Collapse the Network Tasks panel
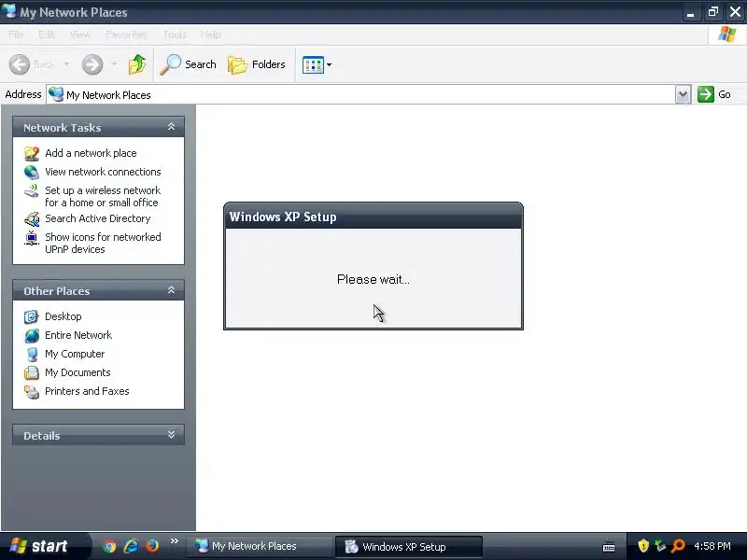The height and width of the screenshot is (560, 747). 171,127
